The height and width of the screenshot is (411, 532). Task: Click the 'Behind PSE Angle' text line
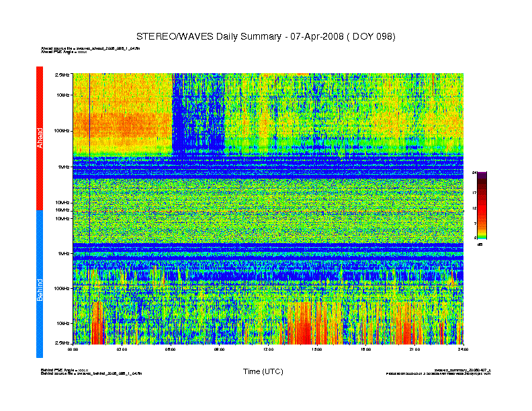(x=64, y=370)
